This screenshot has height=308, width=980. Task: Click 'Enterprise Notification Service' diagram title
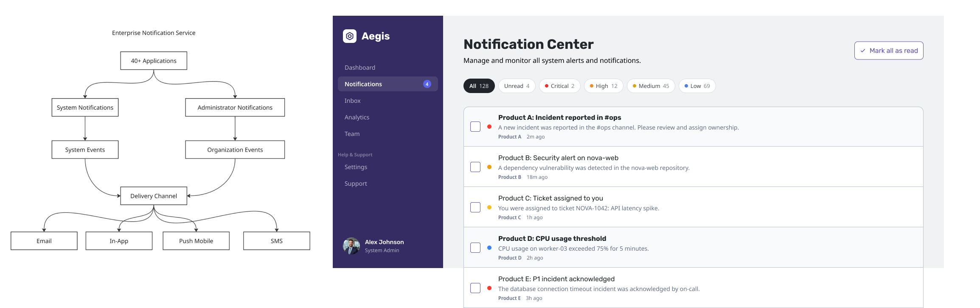point(154,33)
